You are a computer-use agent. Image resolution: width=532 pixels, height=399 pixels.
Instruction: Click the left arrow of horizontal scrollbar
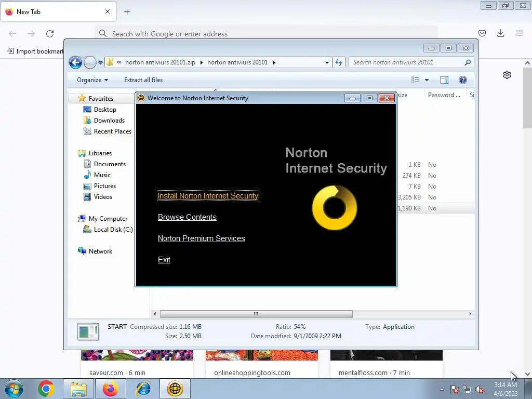pyautogui.click(x=155, y=314)
